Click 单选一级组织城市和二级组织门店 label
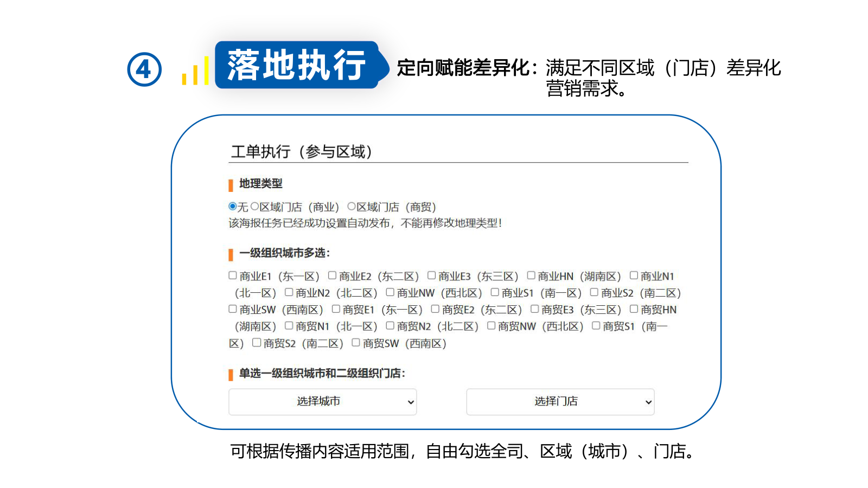 pos(322,374)
